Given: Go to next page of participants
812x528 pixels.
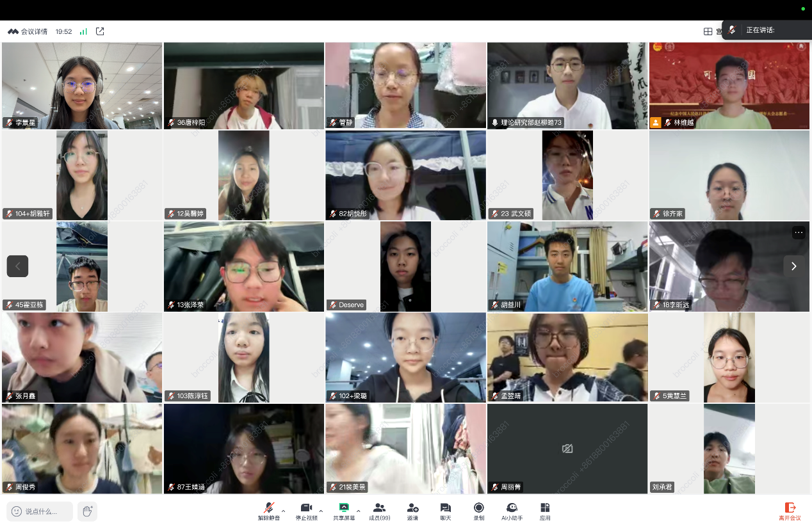Looking at the screenshot, I should (x=793, y=266).
